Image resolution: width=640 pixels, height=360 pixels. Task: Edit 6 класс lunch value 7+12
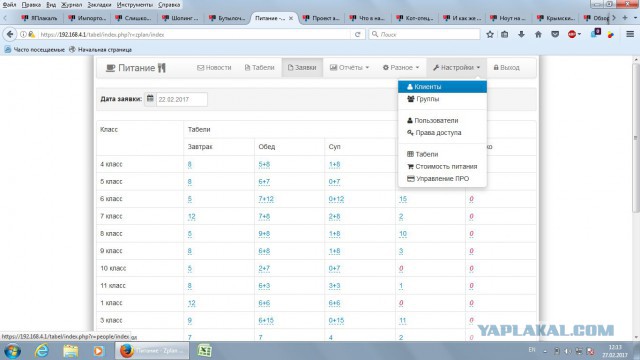(x=266, y=199)
